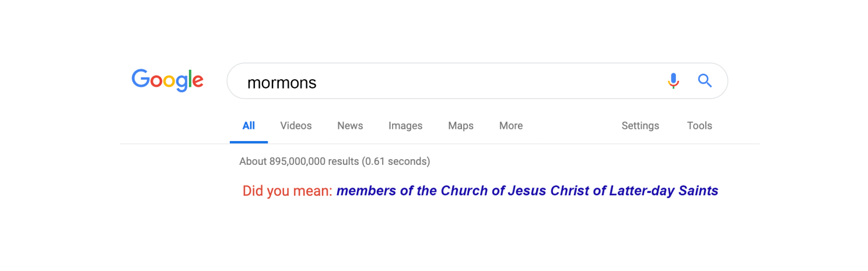Expand the More search categories menu
Viewport: 868px width, 271px height.
[x=511, y=126]
